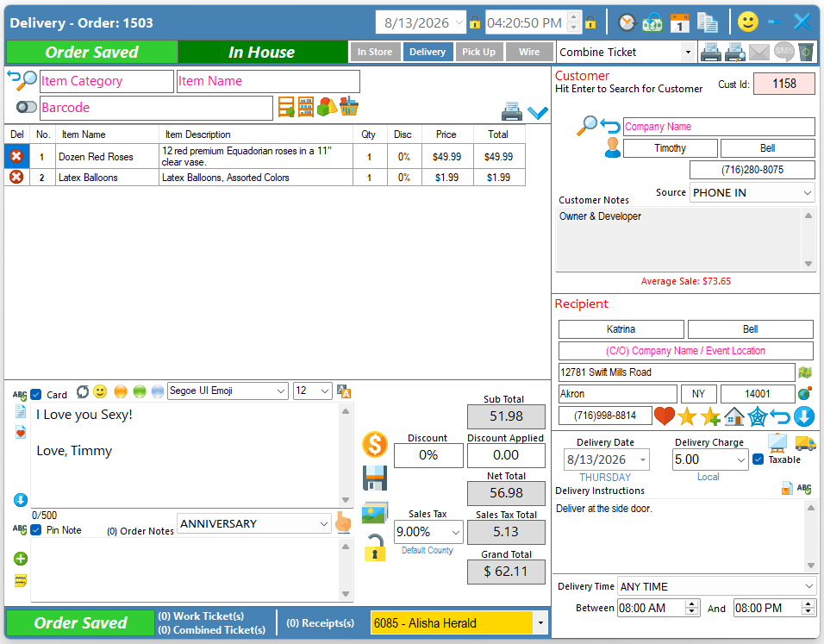Viewport: 824px width, 644px height.
Task: Click the padlock icon below the picture icon
Action: point(375,547)
